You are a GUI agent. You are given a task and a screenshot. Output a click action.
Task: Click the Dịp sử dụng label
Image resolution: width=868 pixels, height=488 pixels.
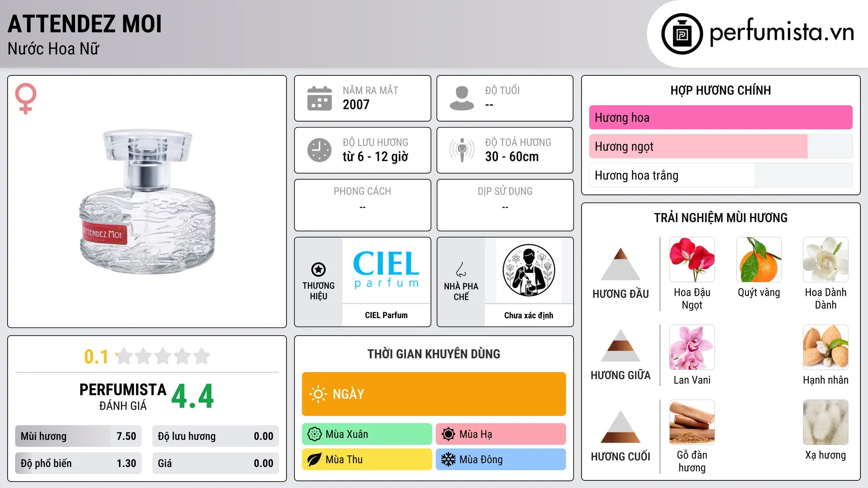tap(505, 191)
